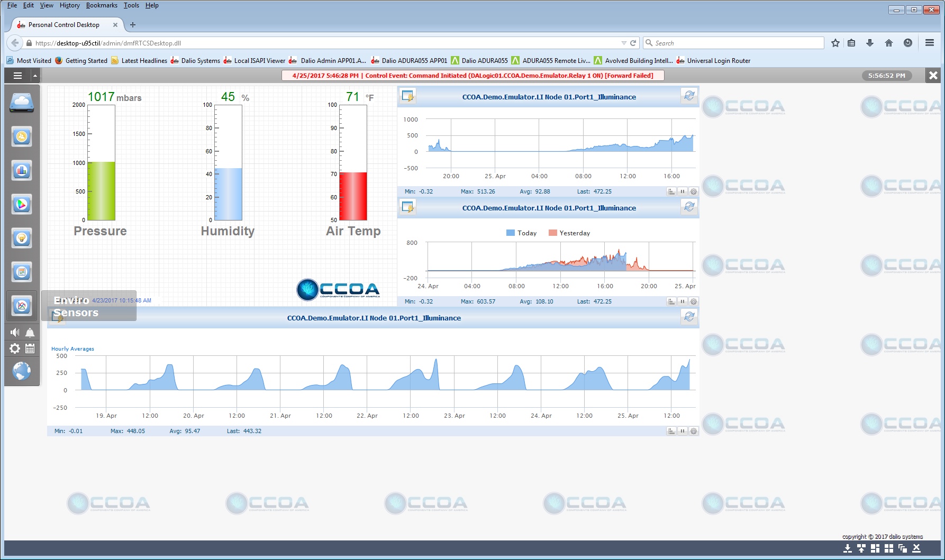Open the cloud drive sidebar icon
The image size is (945, 560).
(22, 102)
